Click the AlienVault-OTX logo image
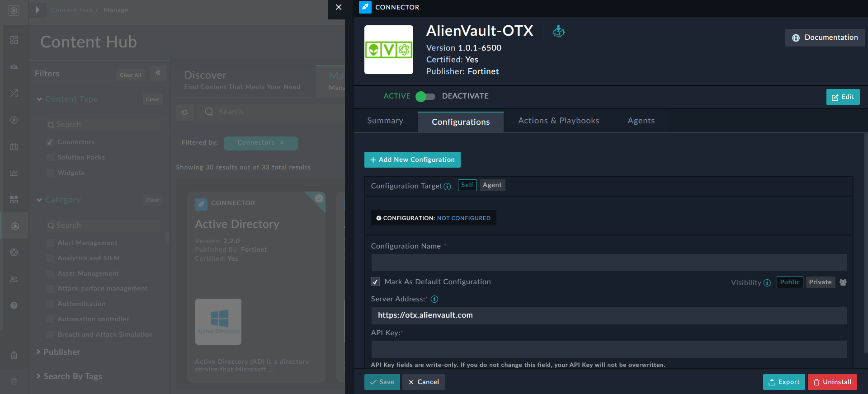Image resolution: width=868 pixels, height=394 pixels. (389, 50)
